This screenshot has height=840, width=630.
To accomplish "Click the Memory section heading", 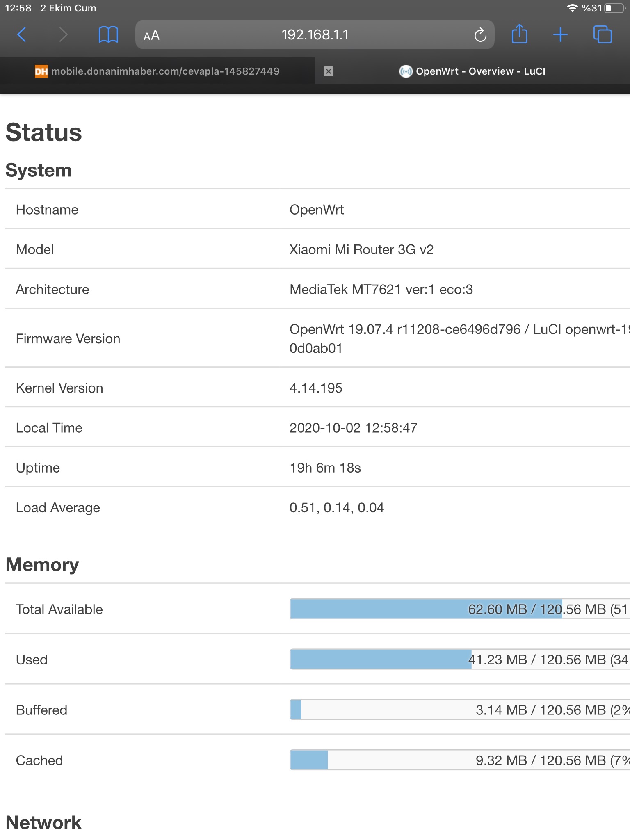I will 42,564.
